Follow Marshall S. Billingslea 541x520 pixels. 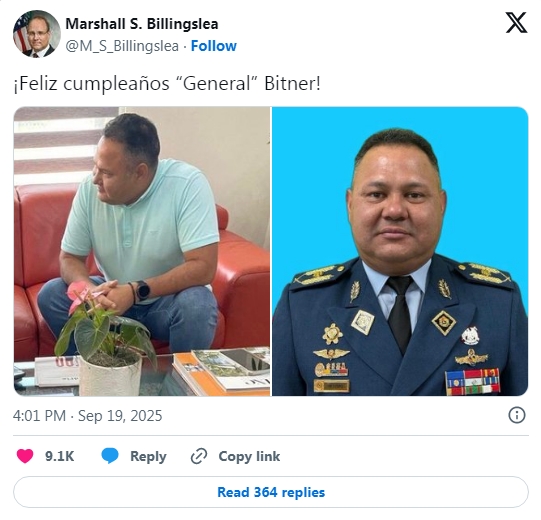pyautogui.click(x=214, y=46)
